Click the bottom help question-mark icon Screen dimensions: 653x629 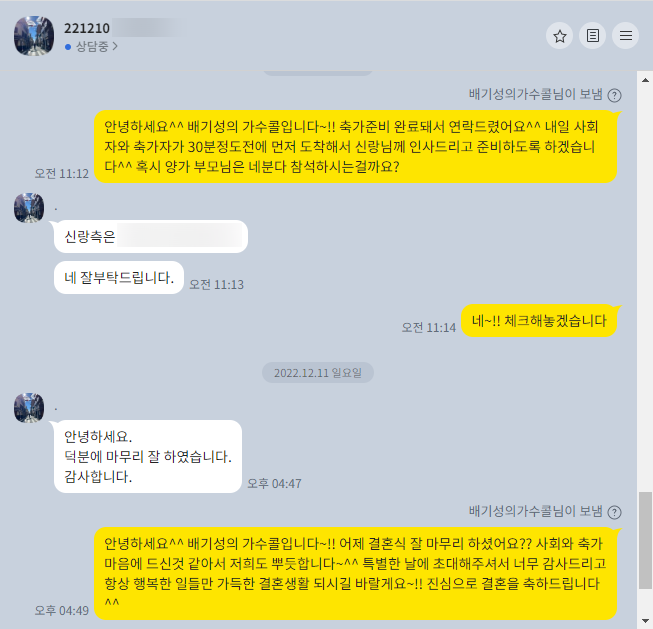tap(614, 512)
